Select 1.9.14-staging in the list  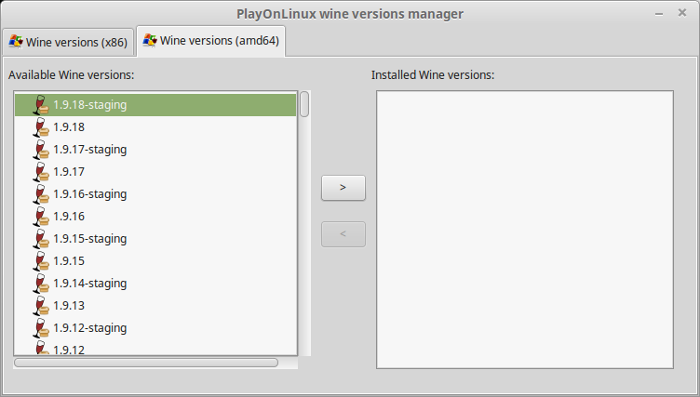[x=155, y=284]
